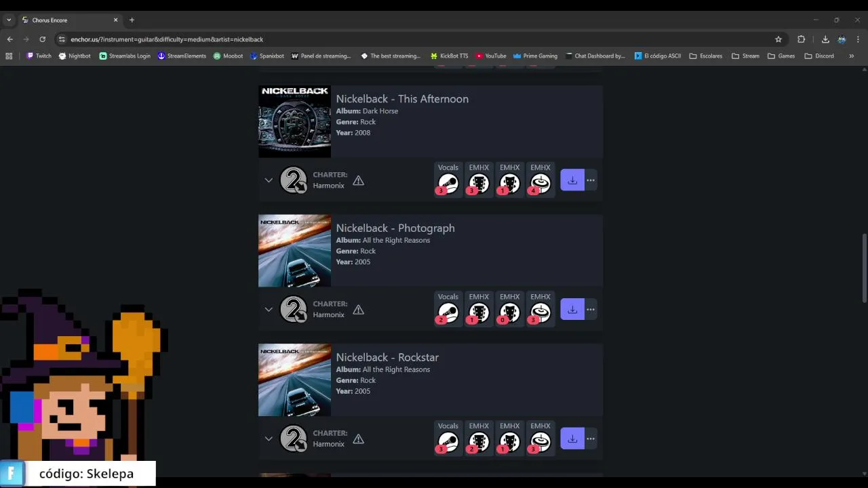Click the bass instrument icon for This Afternoon
Image resolution: width=868 pixels, height=488 pixels.
pyautogui.click(x=509, y=184)
